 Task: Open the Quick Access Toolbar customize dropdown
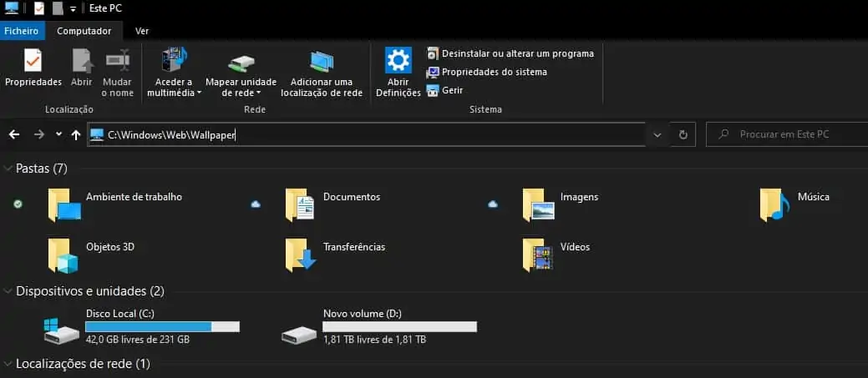click(73, 9)
